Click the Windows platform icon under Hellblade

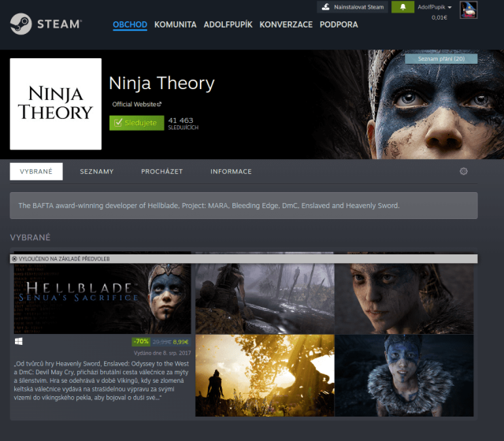[19, 341]
